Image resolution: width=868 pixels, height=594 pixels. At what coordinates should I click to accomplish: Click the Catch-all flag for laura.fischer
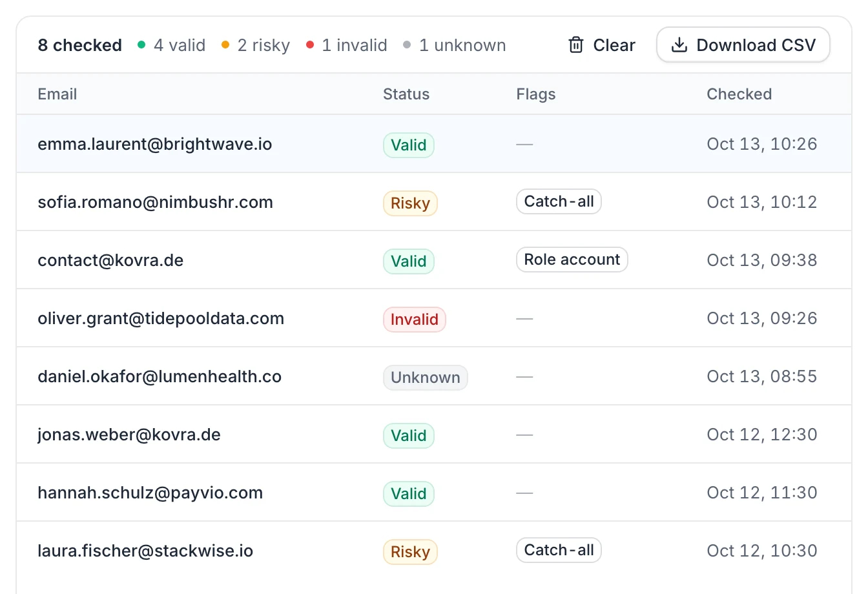click(559, 550)
